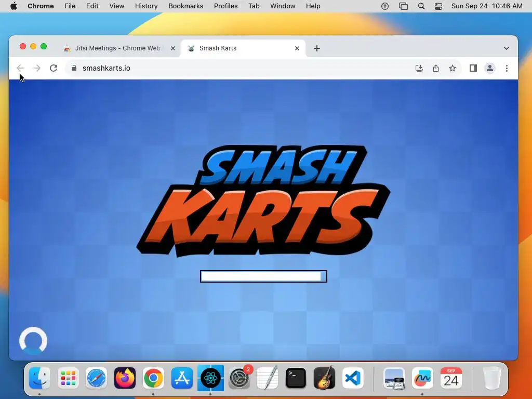Select the Smash Karts tab
Viewport: 532px width, 399px height.
(243, 48)
